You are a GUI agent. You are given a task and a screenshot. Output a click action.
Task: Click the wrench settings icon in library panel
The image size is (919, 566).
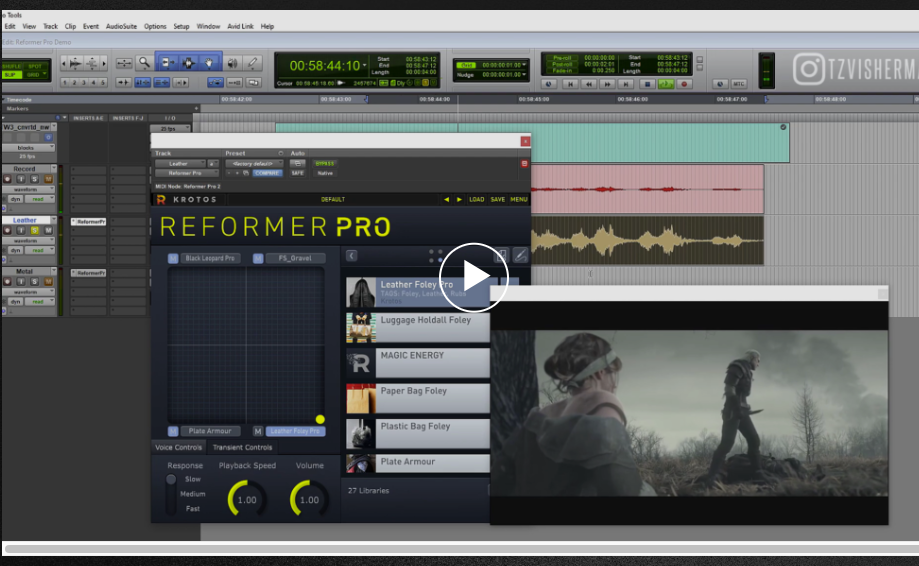point(520,255)
